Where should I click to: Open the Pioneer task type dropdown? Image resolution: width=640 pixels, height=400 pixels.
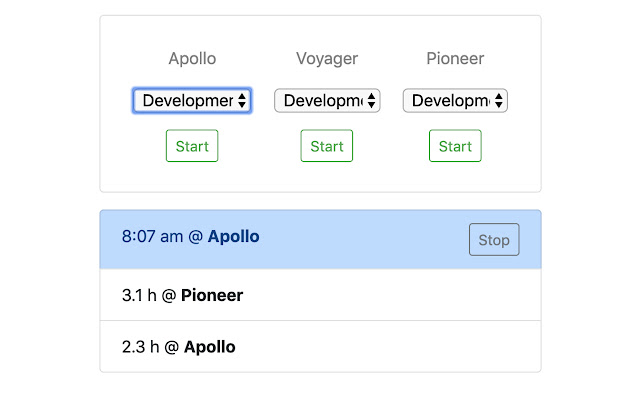pos(455,101)
